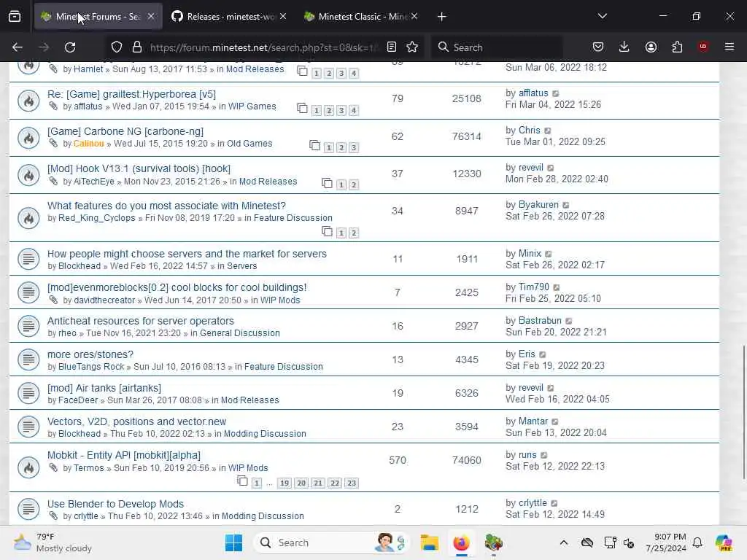Screen dimensions: 747x560
Task: Show hidden system tray icons
Action: (x=564, y=542)
